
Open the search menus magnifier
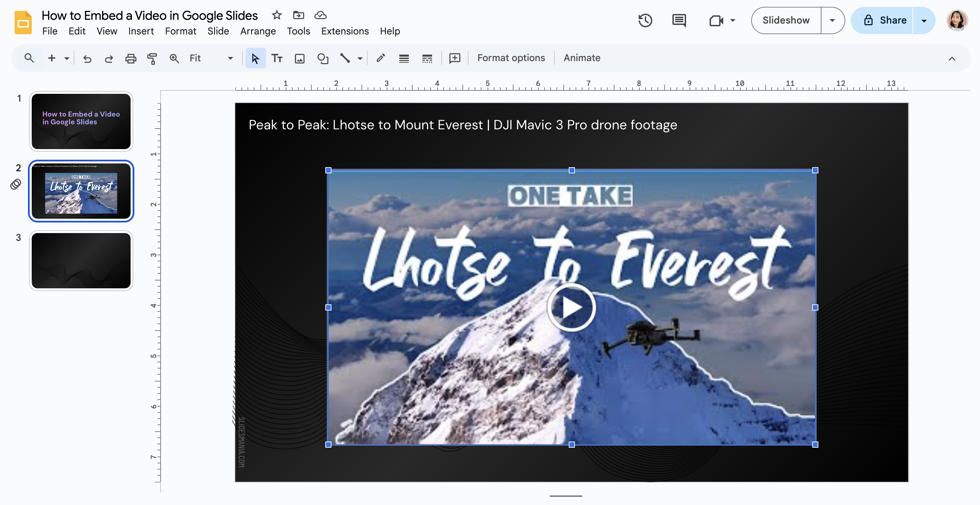29,58
